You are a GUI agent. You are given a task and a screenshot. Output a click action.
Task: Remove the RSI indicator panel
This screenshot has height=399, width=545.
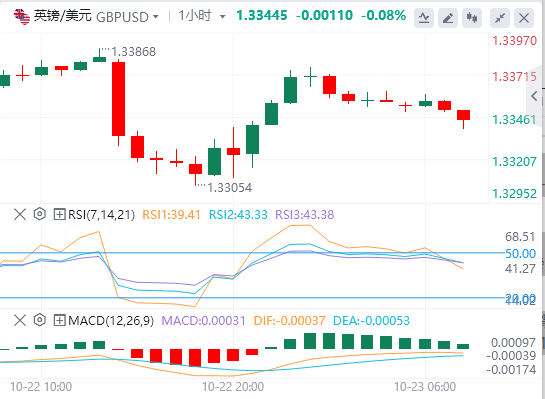point(20,214)
